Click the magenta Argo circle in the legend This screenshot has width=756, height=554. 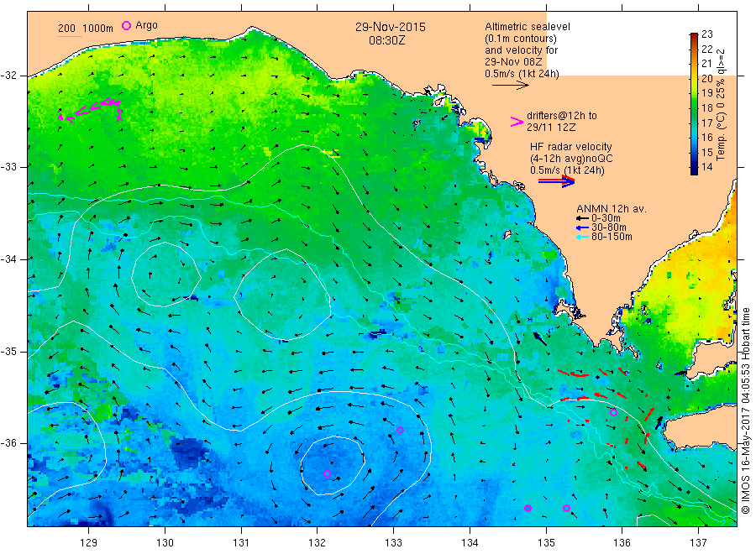point(126,25)
